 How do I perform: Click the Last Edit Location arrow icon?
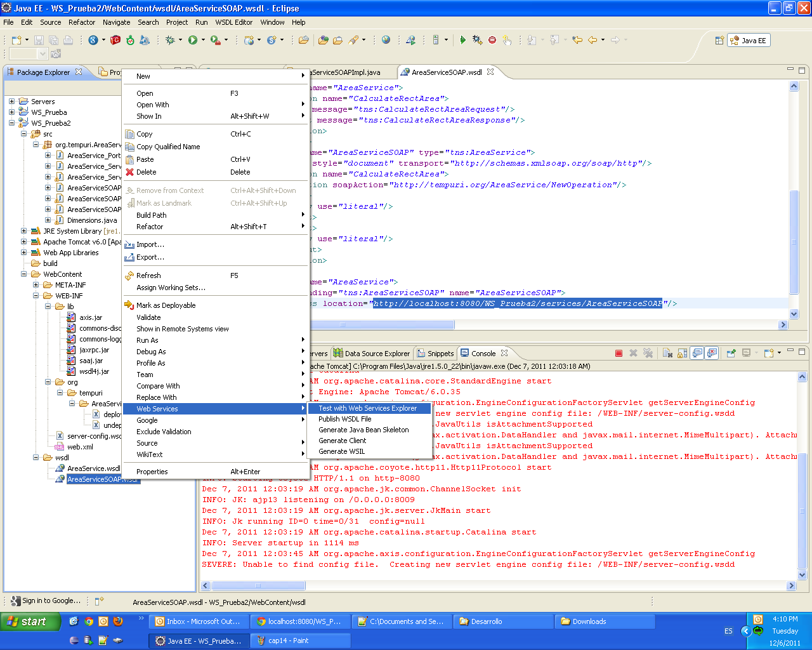[577, 40]
